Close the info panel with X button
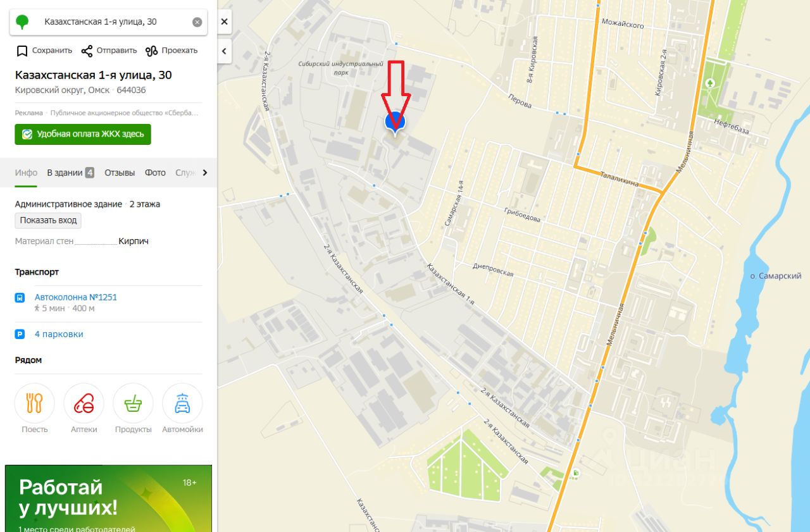This screenshot has height=532, width=810. click(224, 22)
